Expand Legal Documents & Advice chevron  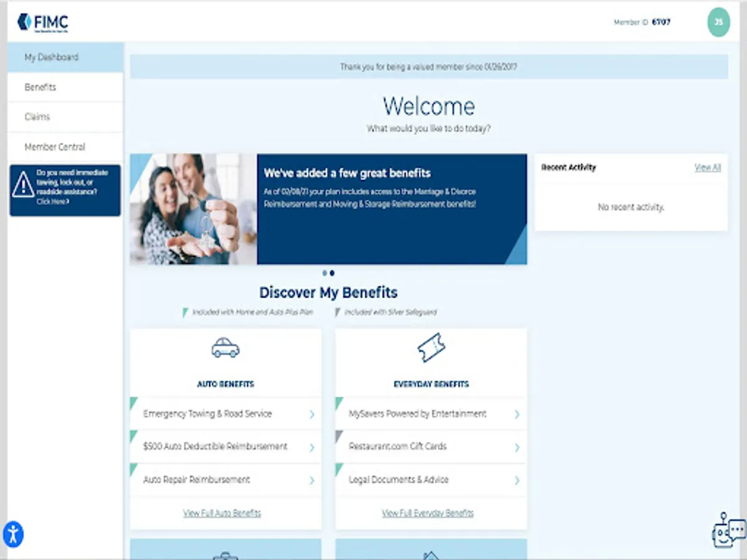pos(517,480)
